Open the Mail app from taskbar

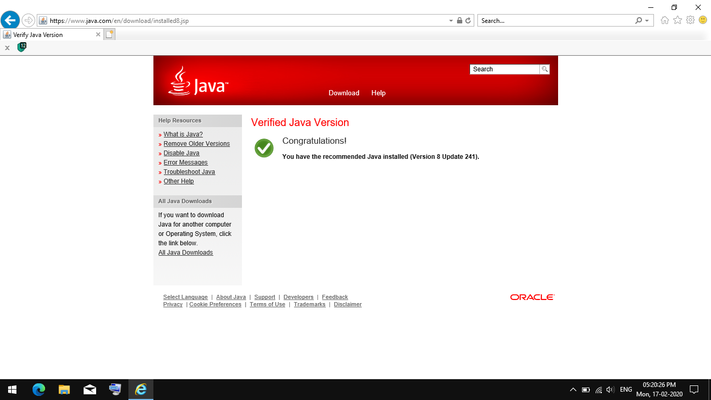(x=90, y=390)
